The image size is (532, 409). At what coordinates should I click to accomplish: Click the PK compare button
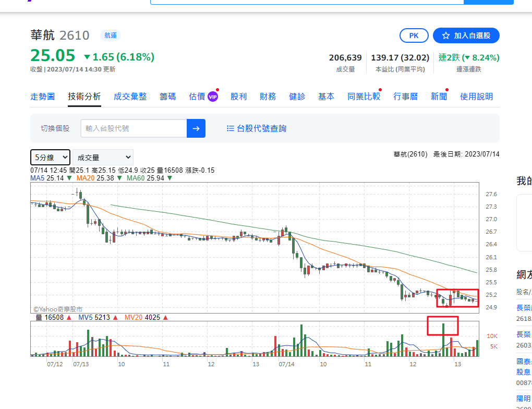coord(414,35)
